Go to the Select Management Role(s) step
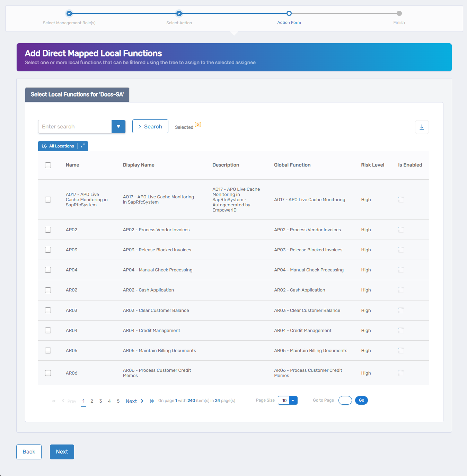The image size is (467, 476). [69, 14]
